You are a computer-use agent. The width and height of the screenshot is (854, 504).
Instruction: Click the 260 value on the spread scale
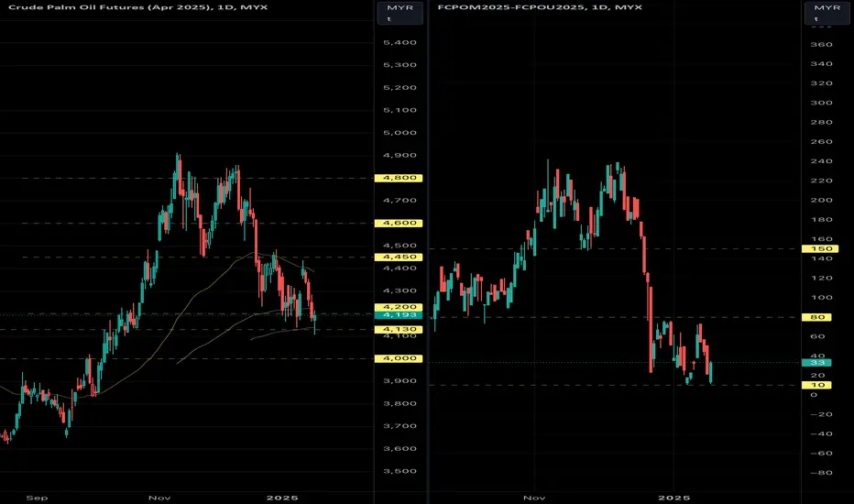pos(821,142)
